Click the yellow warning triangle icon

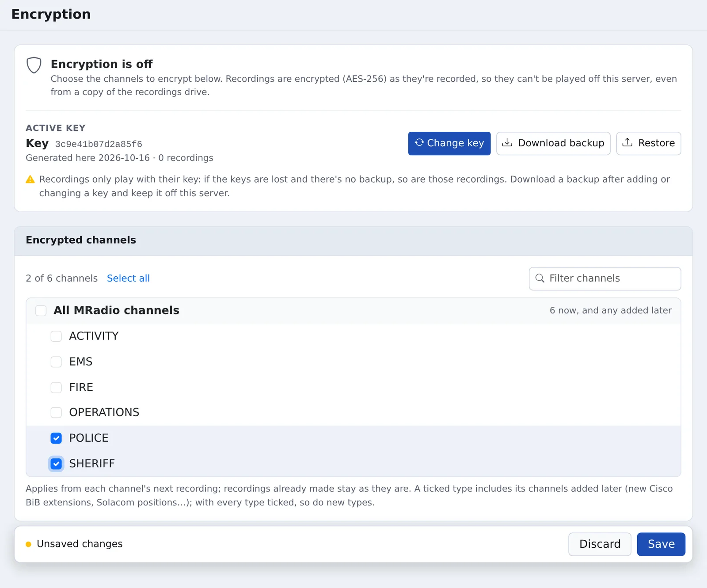coord(30,179)
